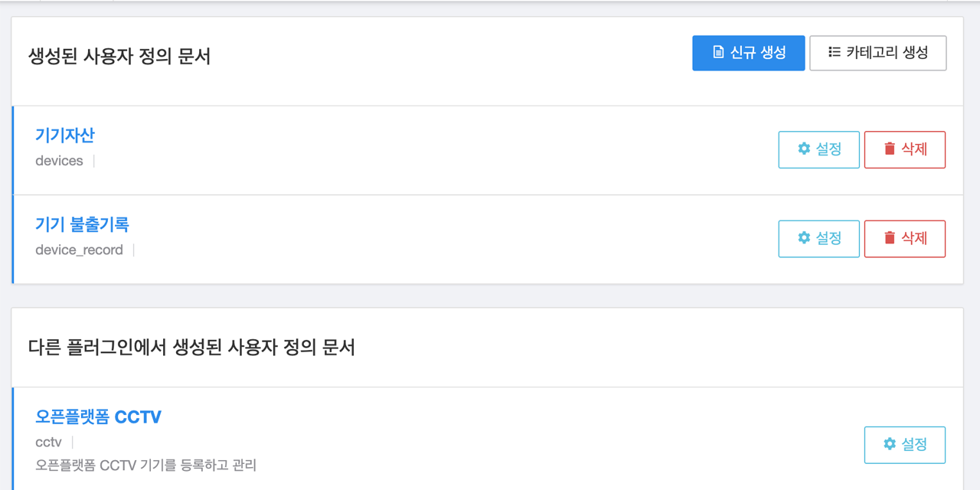Click the trash icon for 기기 불출기록
Image resolution: width=980 pixels, height=490 pixels.
coord(890,238)
